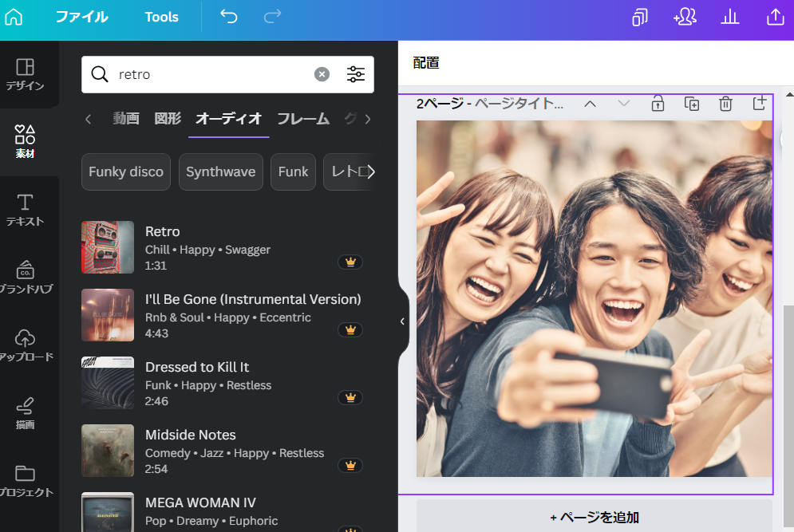Click the Midside Notes title
794x532 pixels.
click(x=191, y=435)
